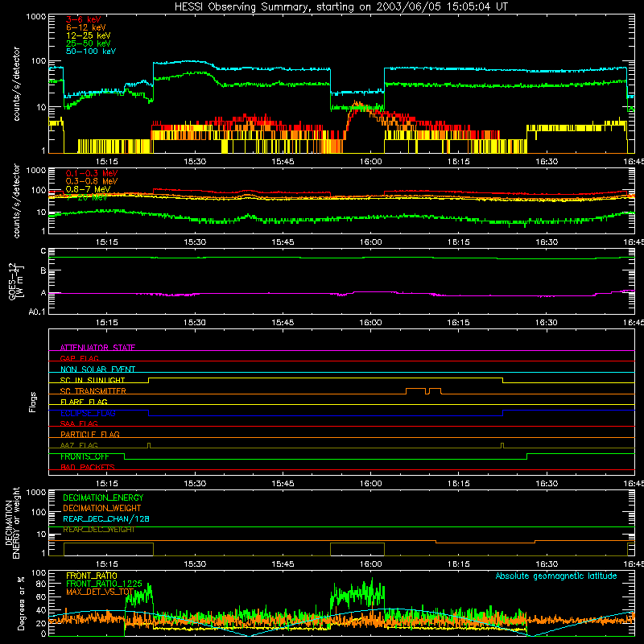This screenshot has width=644, height=644.
Task: Select the FLARE_FLAG label
Action: [84, 402]
